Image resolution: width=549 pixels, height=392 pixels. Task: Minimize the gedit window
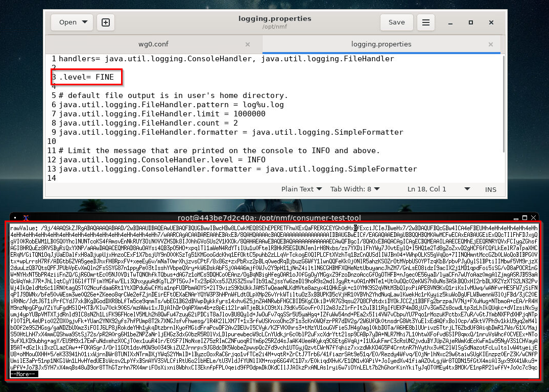[x=450, y=22]
